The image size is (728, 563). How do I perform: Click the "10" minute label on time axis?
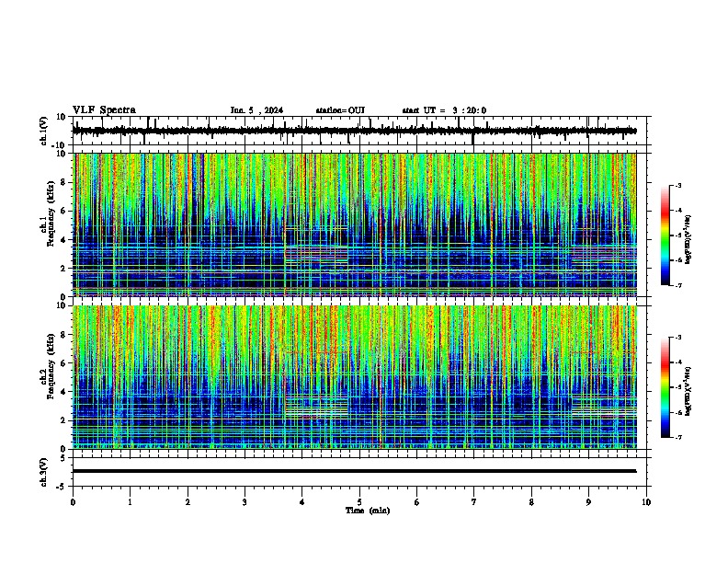[x=646, y=502]
